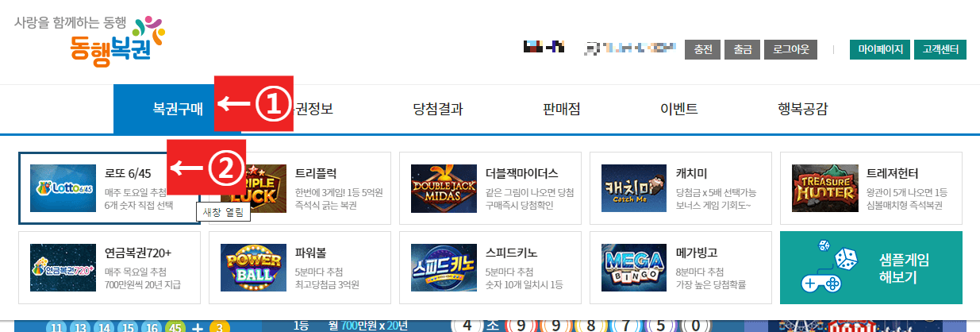Open the Double Jack Midas game icon
Screen dimensions: 980x332
[444, 188]
